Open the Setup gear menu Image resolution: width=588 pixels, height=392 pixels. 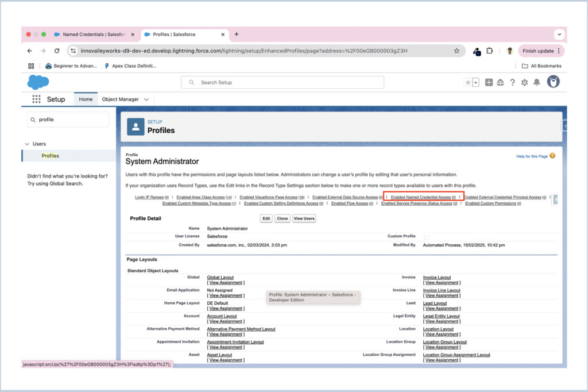coord(524,82)
